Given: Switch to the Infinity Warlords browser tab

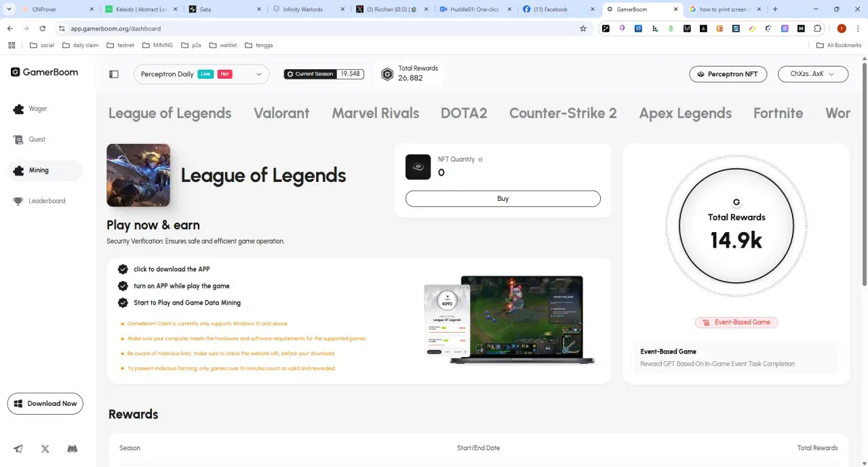Looking at the screenshot, I should [x=308, y=10].
